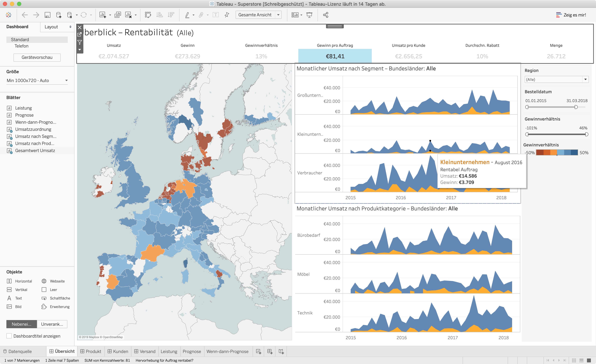Viewport: 596px width, 364px height.
Task: Click the Save workbook toolbar icon
Action: [47, 15]
